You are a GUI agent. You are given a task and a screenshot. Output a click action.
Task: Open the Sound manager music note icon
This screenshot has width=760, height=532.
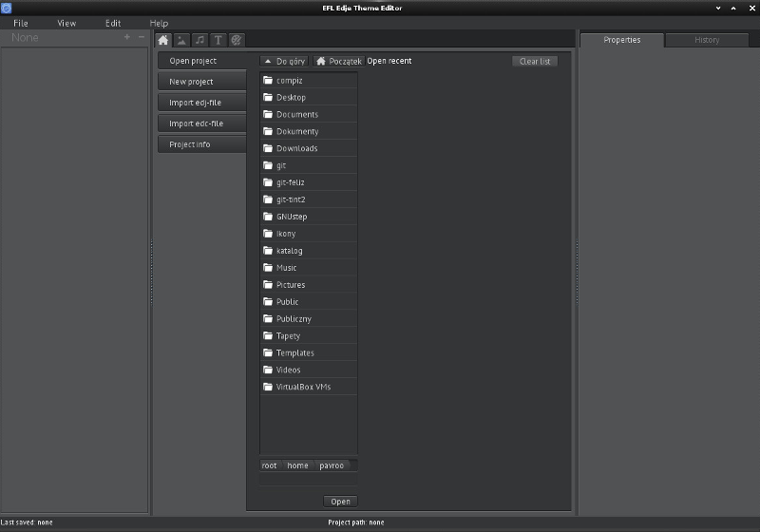tap(200, 40)
